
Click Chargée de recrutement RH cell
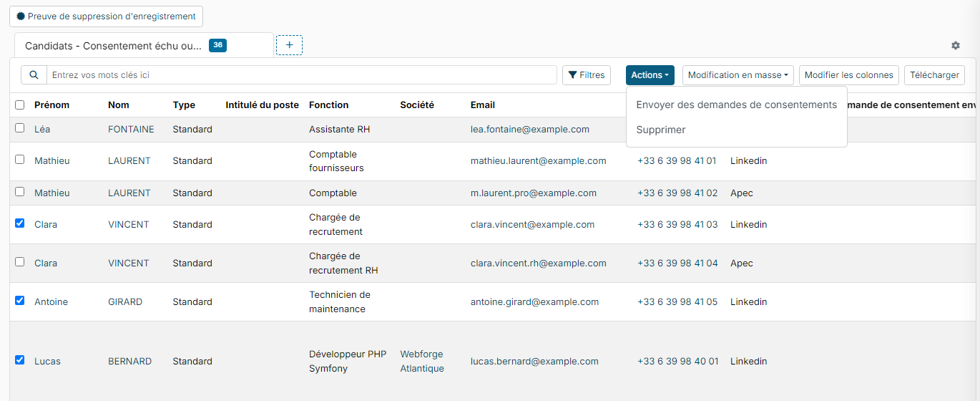pos(343,264)
